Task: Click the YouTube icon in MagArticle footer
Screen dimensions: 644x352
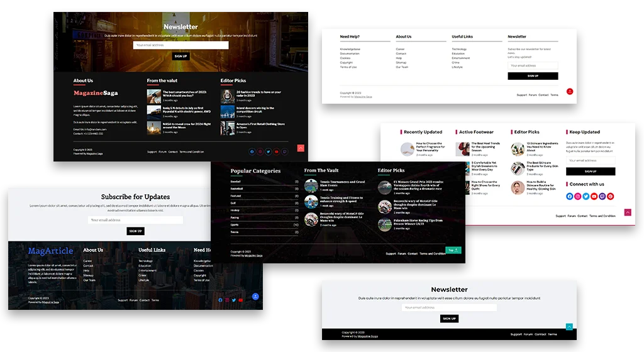Action: (241, 300)
